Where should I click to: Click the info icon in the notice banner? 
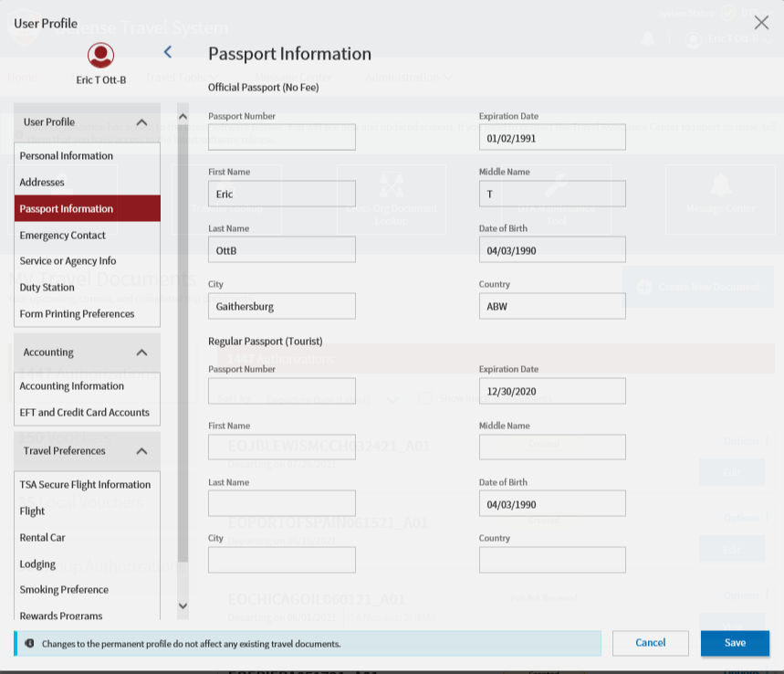(29, 643)
